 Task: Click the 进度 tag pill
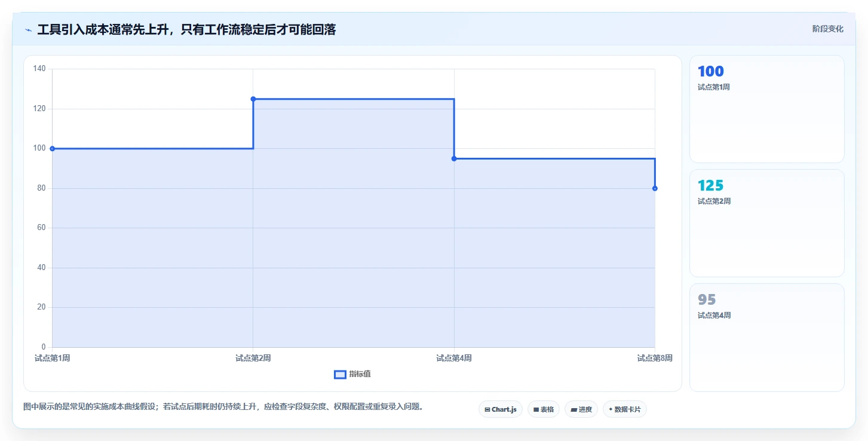pyautogui.click(x=581, y=409)
